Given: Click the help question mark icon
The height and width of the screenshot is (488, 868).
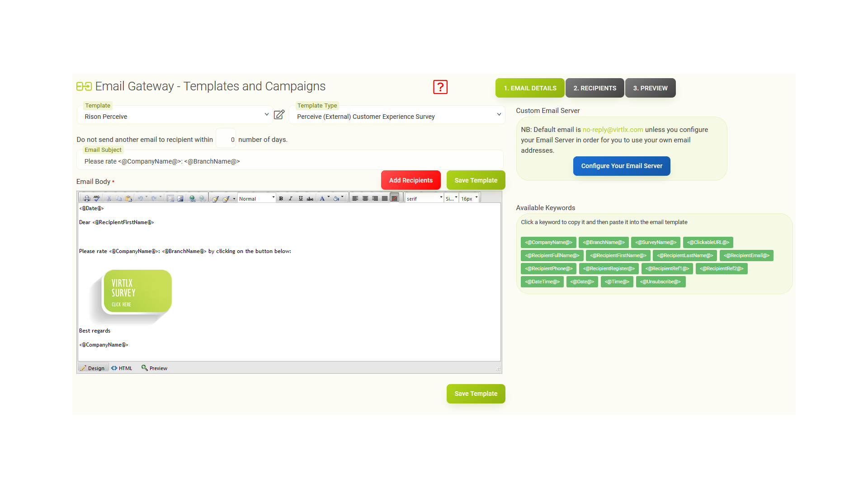Looking at the screenshot, I should [x=440, y=88].
